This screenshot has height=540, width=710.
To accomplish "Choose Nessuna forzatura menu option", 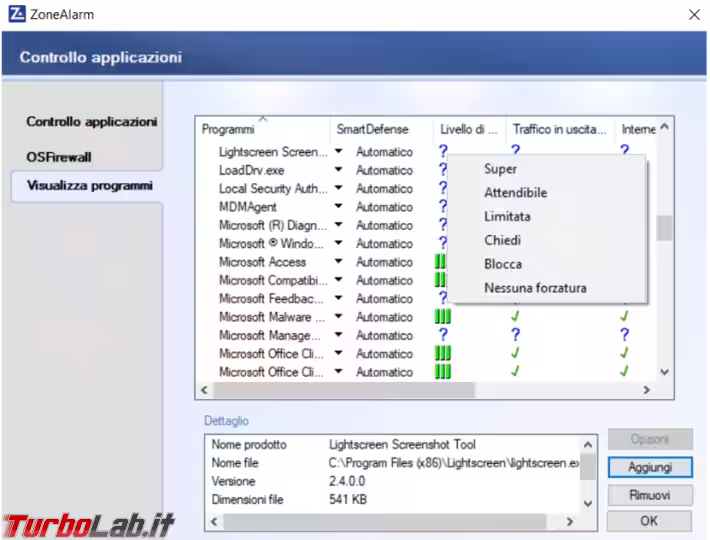I will tap(535, 288).
